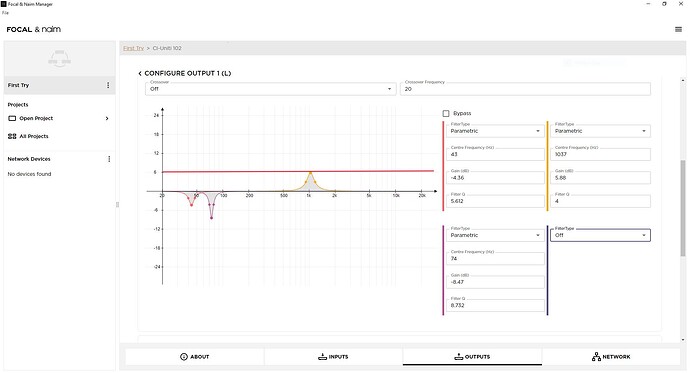
Task: Click the Outputs tab icon
Action: coord(459,357)
